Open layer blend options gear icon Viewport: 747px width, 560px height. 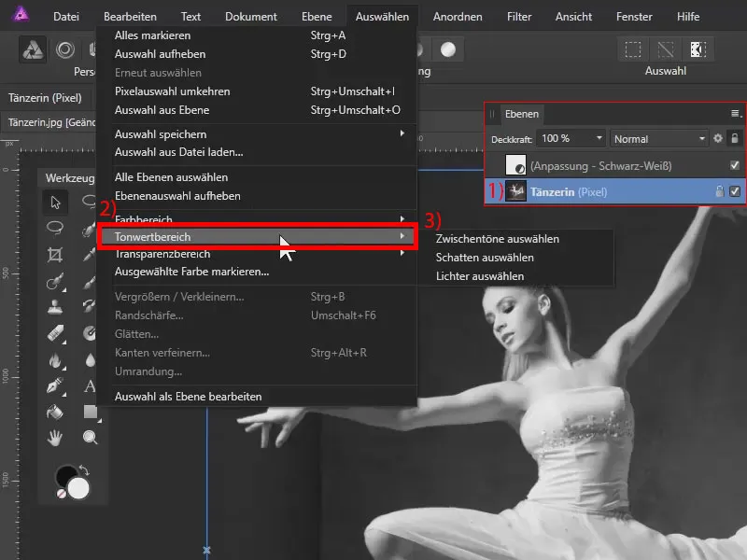pos(718,138)
